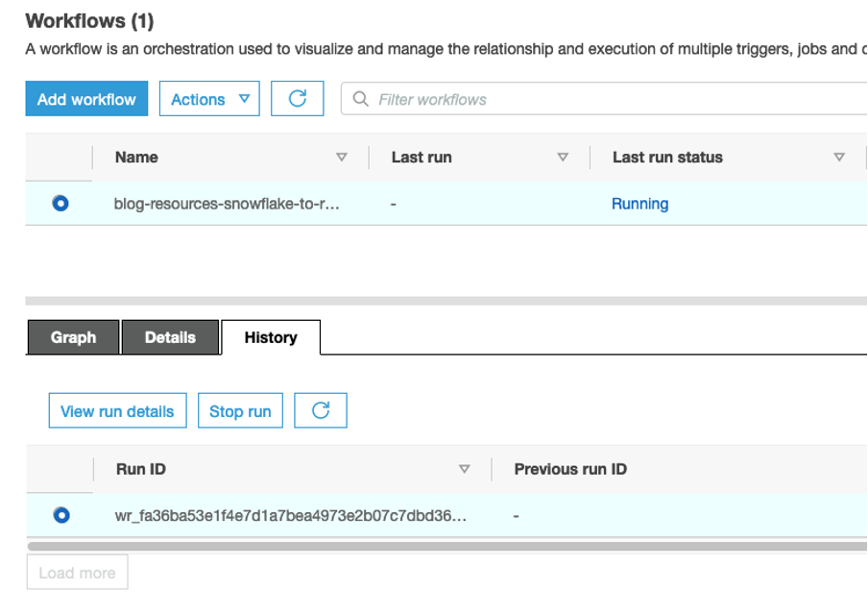This screenshot has width=868, height=615.
Task: Sort by the Last run status column arrow
Action: coord(839,158)
